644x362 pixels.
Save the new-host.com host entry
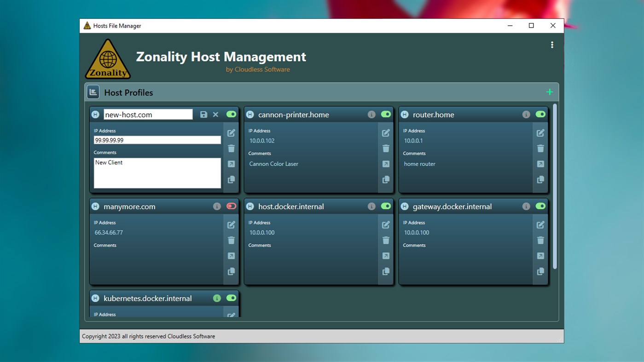[203, 115]
